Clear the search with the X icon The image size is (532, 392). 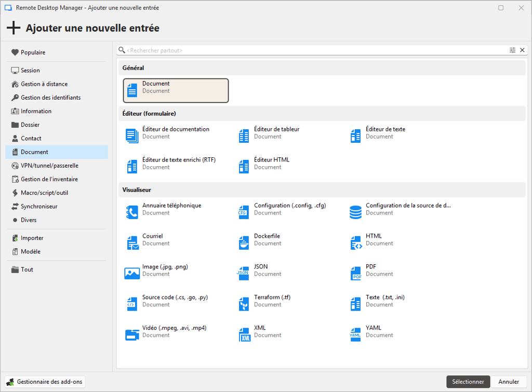tap(523, 50)
